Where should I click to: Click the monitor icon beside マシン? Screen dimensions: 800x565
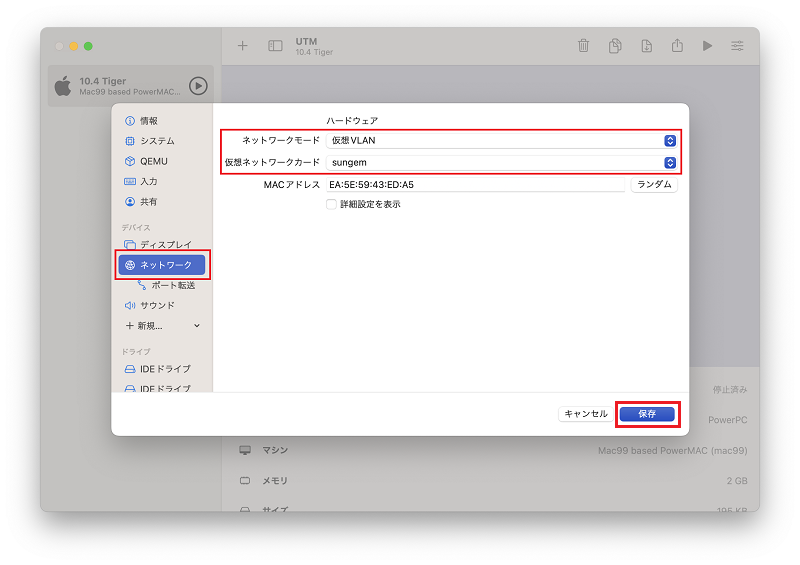coord(245,450)
